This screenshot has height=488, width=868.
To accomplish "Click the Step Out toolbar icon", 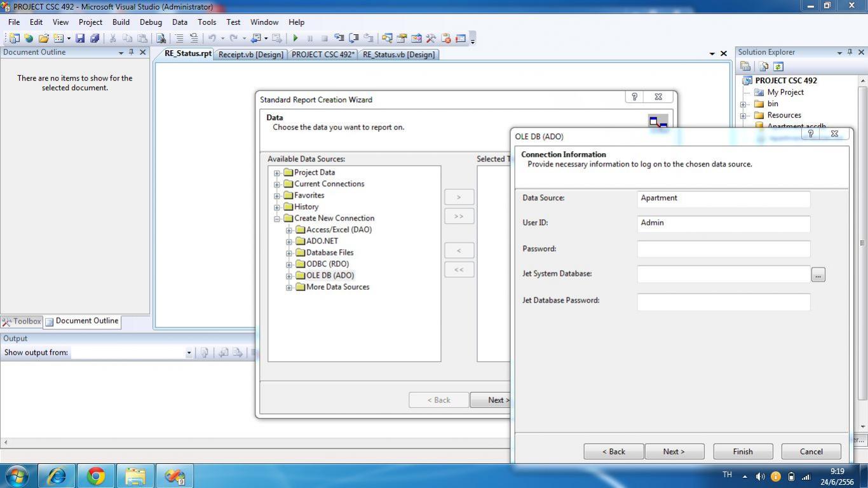I will (369, 38).
